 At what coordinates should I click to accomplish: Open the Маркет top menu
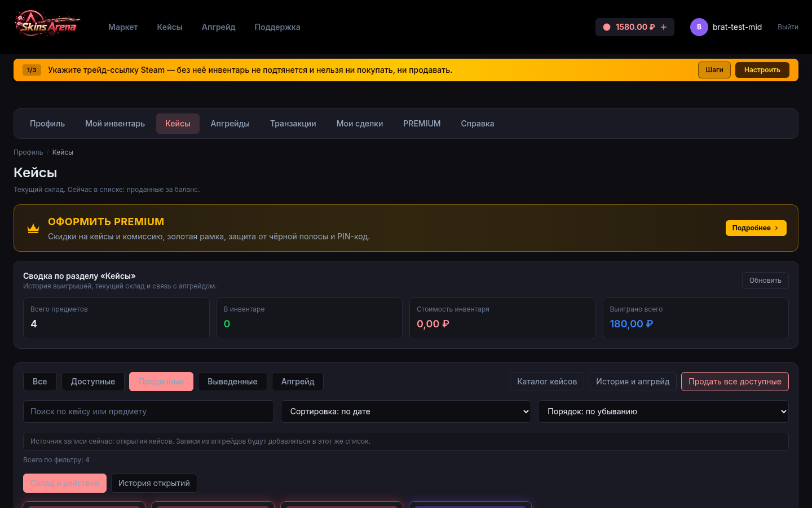pos(123,27)
